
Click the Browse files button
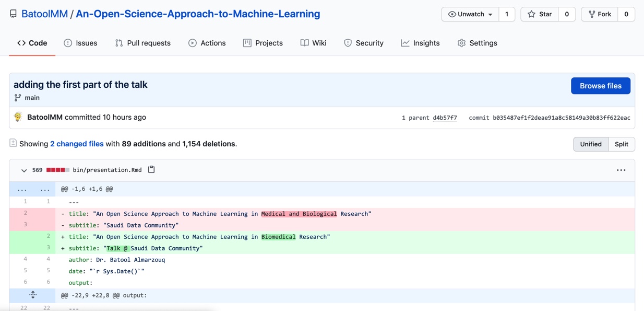[x=600, y=86]
